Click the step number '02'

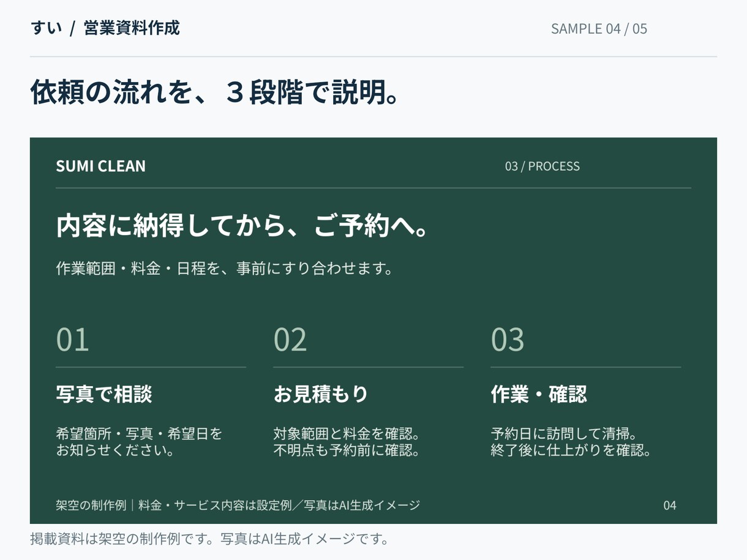coord(290,340)
